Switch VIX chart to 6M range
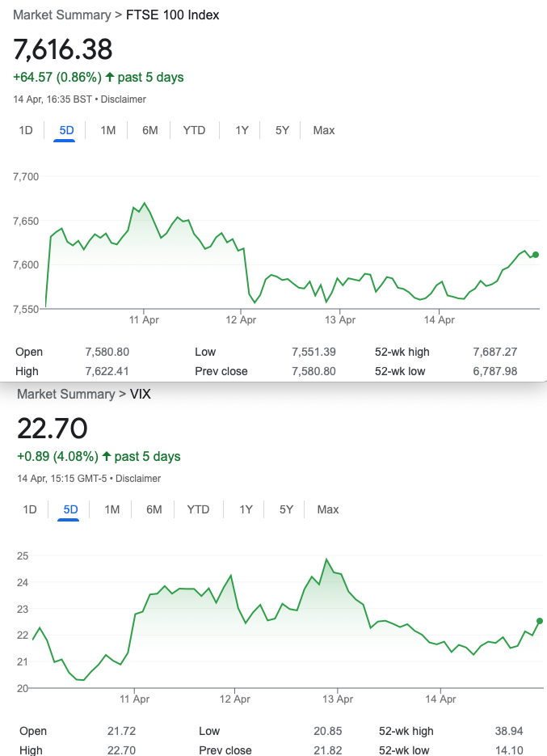Viewport: 547px width, 756px height. tap(154, 509)
